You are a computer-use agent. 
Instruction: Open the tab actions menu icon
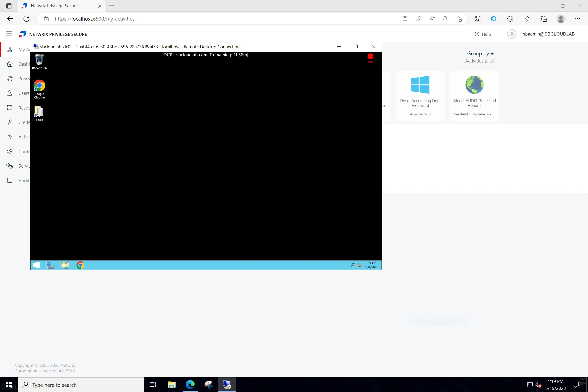click(x=9, y=6)
